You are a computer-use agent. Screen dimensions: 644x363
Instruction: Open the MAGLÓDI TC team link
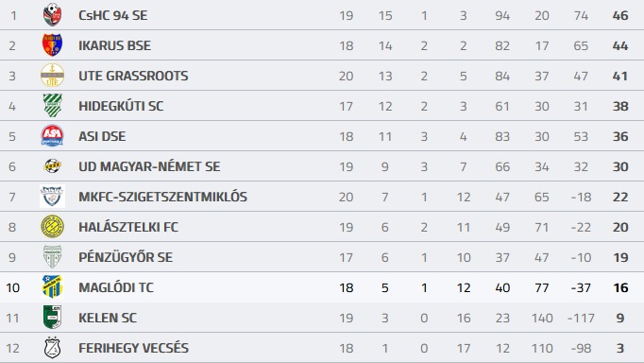tap(116, 287)
